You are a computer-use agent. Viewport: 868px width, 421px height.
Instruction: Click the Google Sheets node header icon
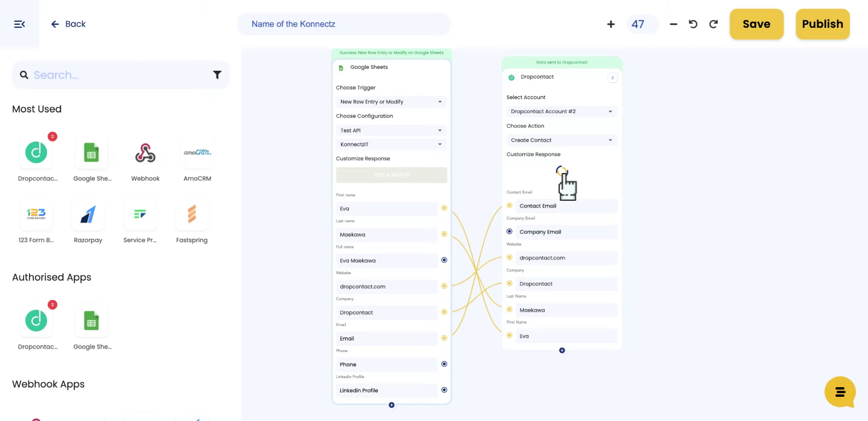pyautogui.click(x=341, y=68)
